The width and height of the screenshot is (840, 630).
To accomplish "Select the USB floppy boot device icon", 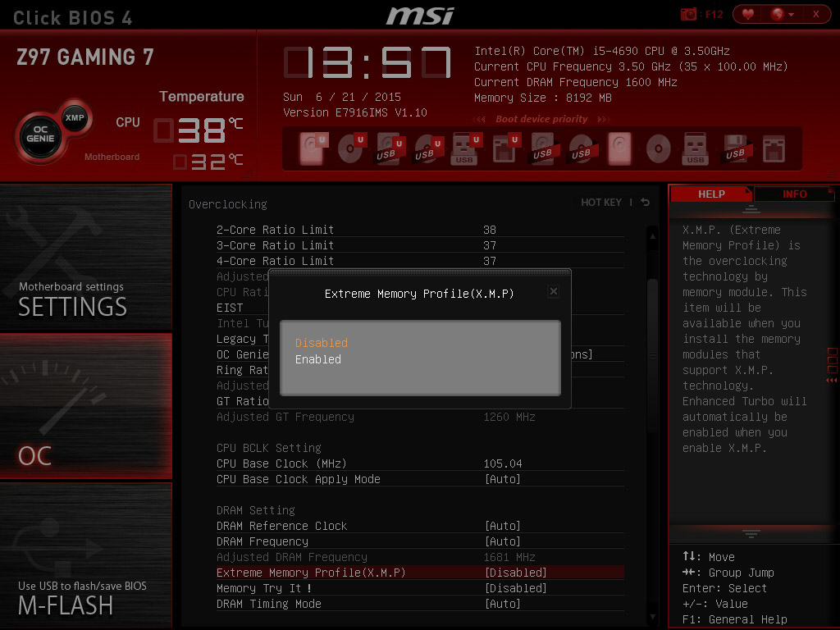I will 737,148.
